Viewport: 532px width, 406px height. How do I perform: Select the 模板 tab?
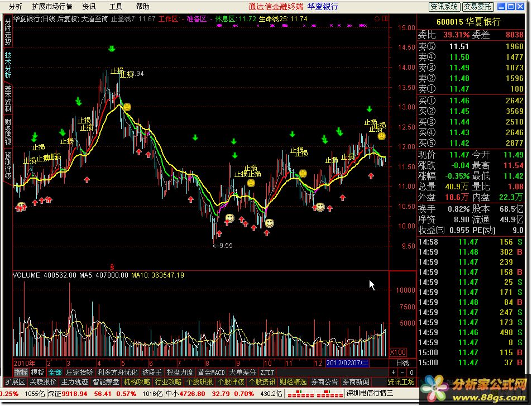click(x=37, y=372)
